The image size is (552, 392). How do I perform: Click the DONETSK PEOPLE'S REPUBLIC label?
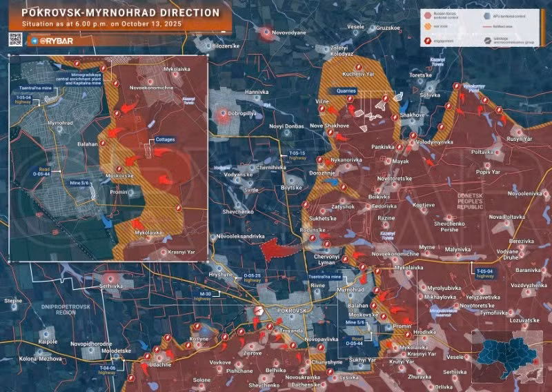pos(471,201)
